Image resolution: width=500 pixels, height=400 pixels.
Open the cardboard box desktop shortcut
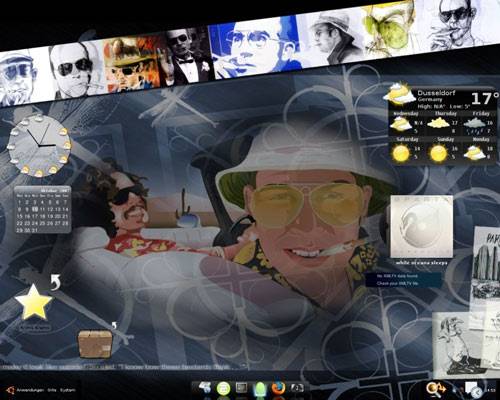point(95,344)
